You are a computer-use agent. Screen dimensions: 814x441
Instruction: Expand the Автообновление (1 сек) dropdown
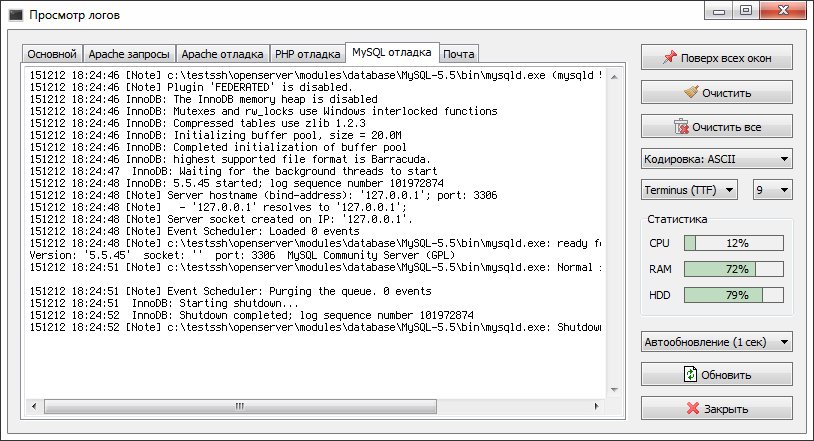pyautogui.click(x=716, y=342)
